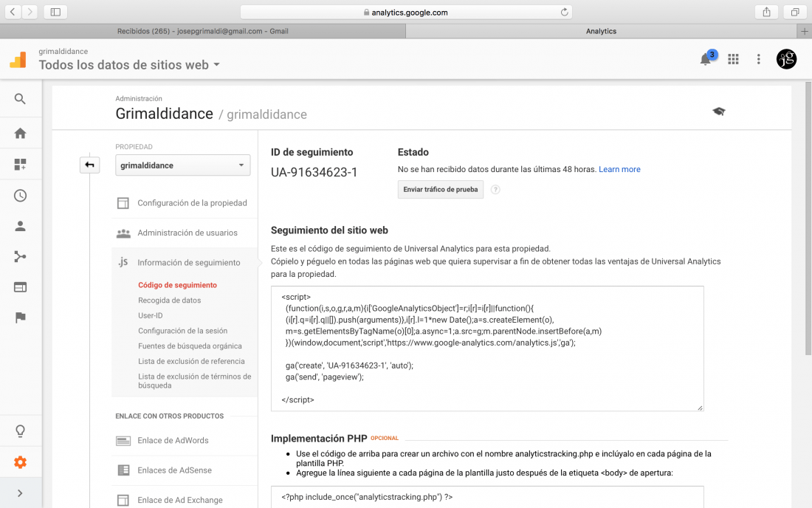
Task: Click the graduation cap help icon
Action: (719, 111)
